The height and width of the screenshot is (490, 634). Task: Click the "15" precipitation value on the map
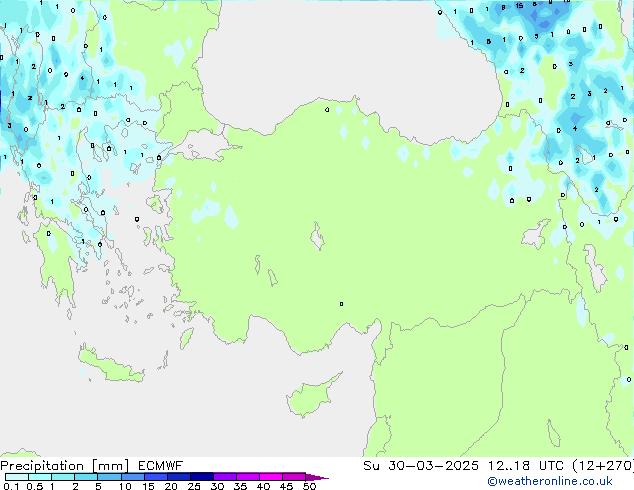(x=520, y=6)
